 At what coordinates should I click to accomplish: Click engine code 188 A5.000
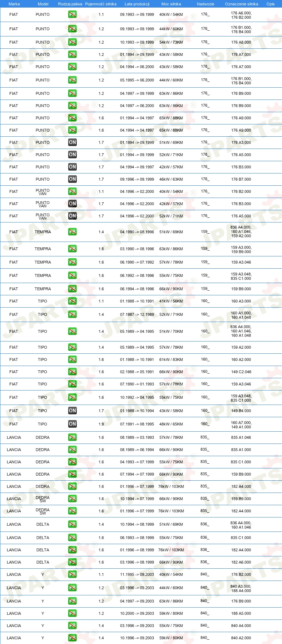[241, 613]
